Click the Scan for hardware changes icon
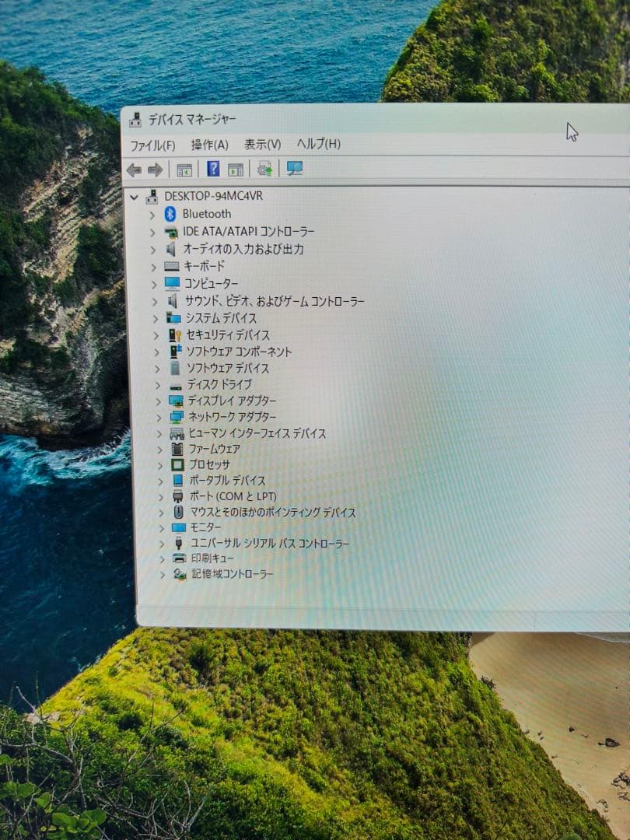Image resolution: width=630 pixels, height=840 pixels. point(264,168)
